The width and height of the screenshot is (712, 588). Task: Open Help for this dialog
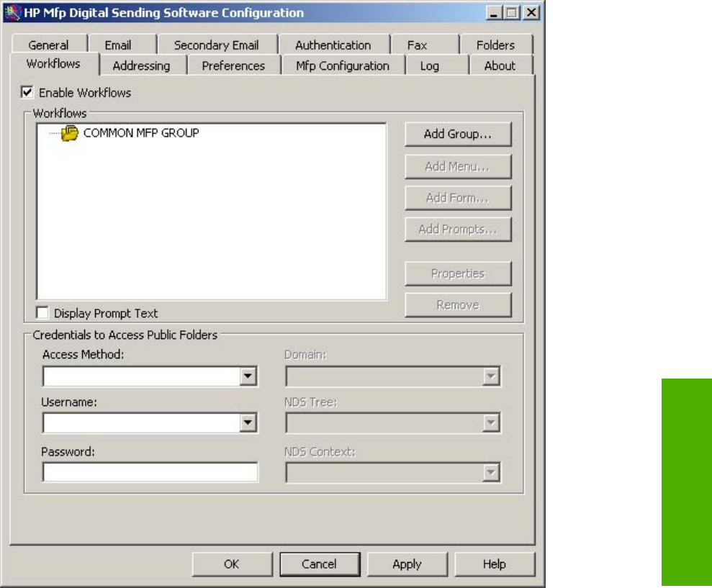click(495, 564)
